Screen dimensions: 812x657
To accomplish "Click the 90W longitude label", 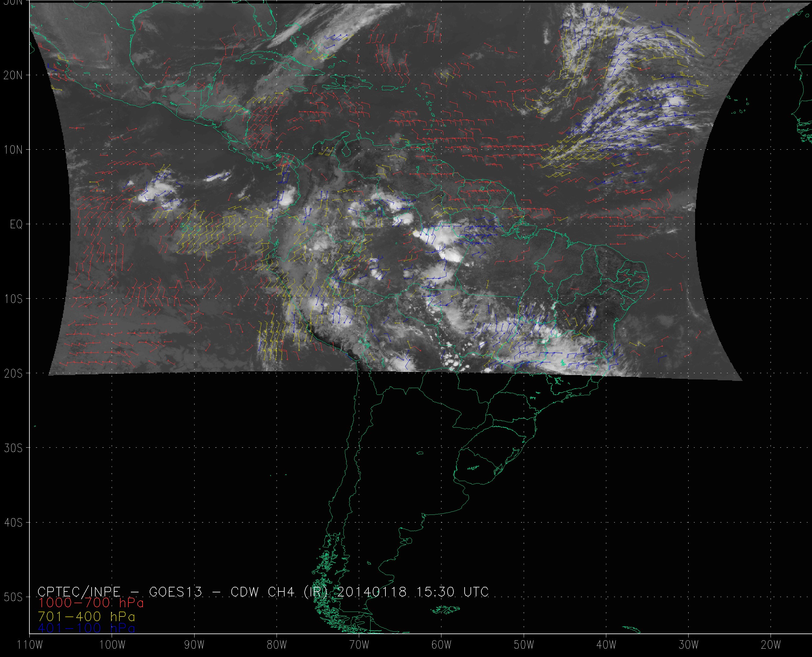I will click(x=195, y=645).
